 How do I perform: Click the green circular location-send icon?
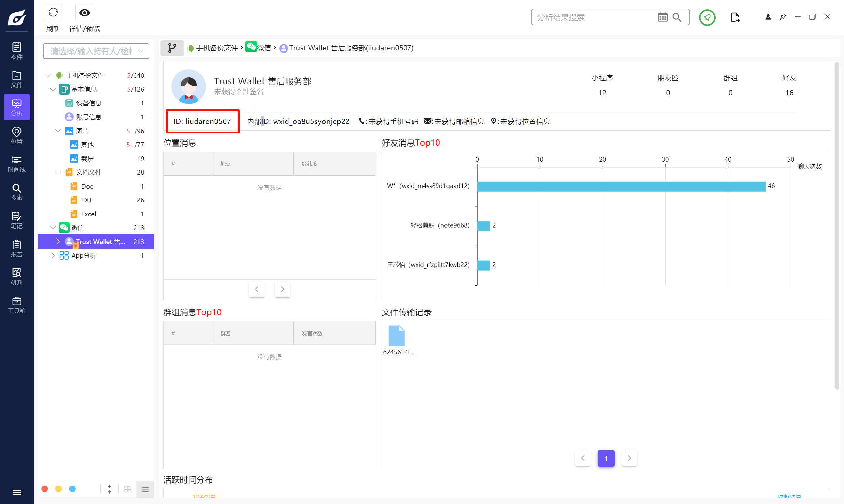click(x=707, y=17)
